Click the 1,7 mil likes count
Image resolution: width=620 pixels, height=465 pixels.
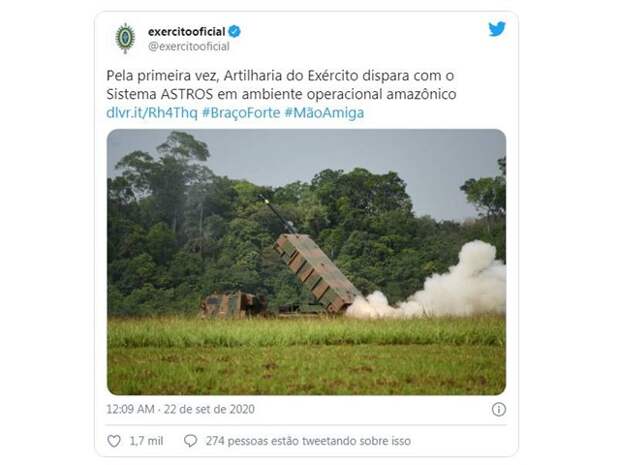(146, 441)
